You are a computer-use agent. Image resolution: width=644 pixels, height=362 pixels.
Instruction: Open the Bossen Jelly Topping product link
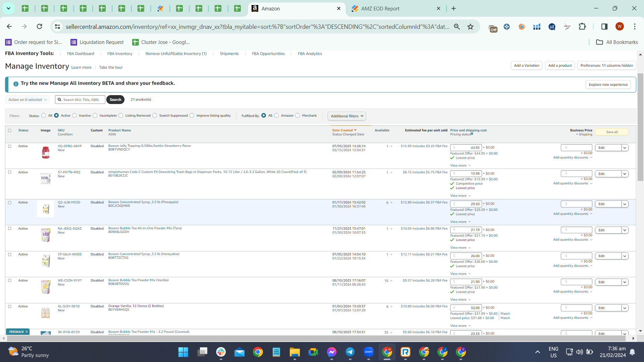click(150, 146)
